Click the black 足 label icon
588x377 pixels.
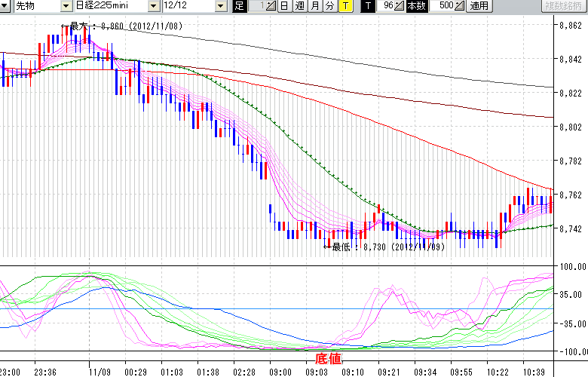coord(239,6)
